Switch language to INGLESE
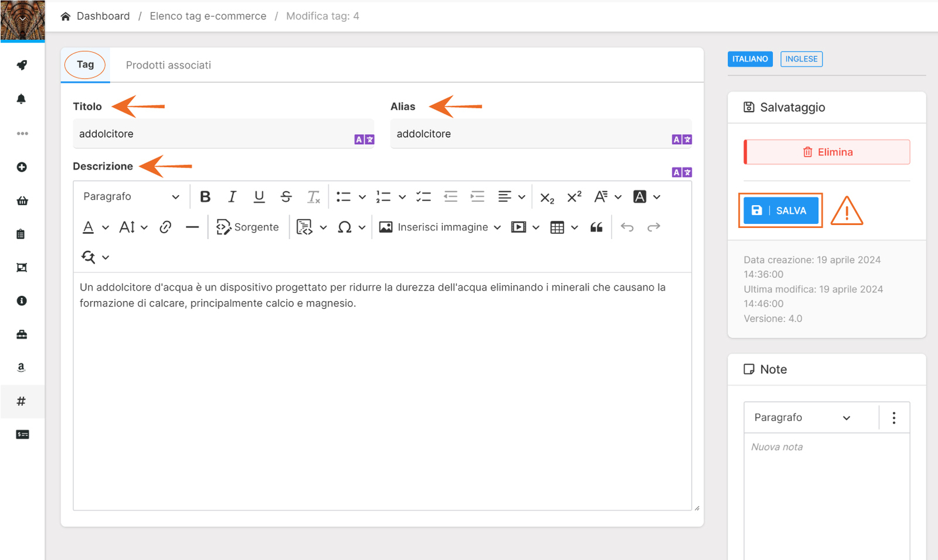 coord(801,59)
